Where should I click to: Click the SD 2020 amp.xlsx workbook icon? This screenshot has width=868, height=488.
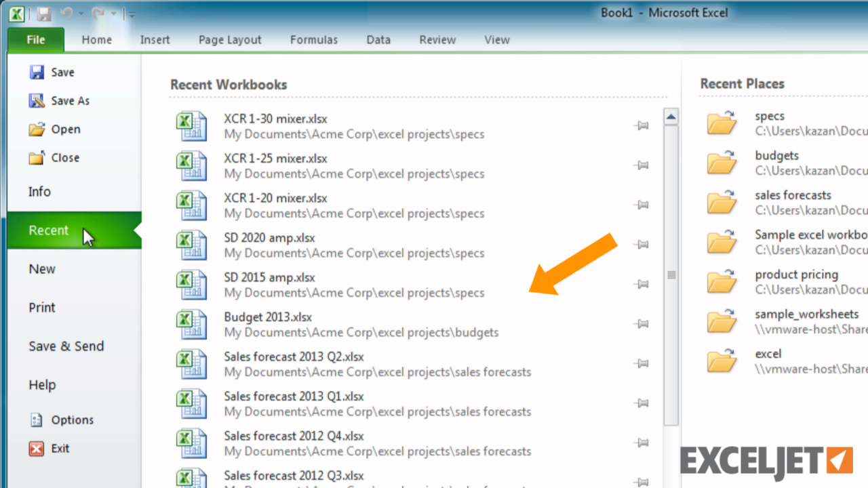tap(191, 245)
